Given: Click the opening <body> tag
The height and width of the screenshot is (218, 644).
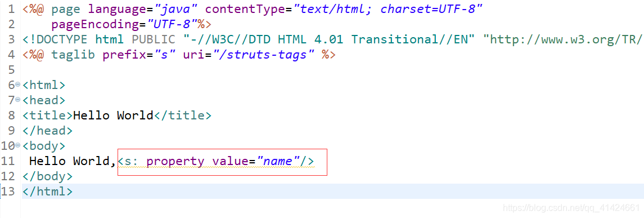Looking at the screenshot, I should [x=43, y=146].
